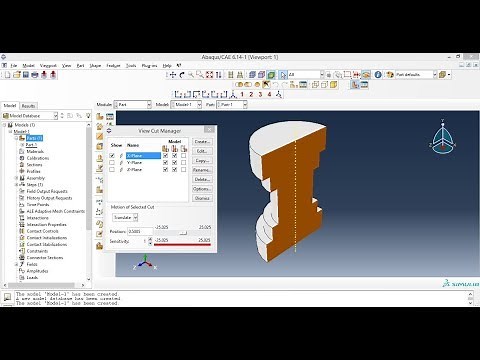Open the selection filter All dropdown
Screen dimensions: 480x360
[306, 75]
